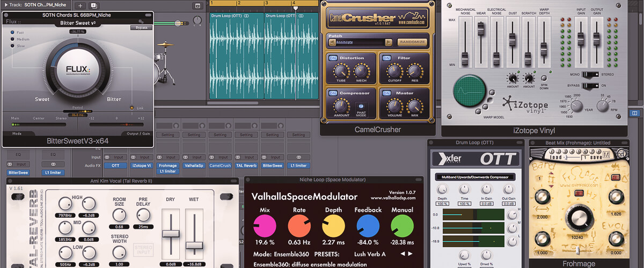The width and height of the screenshot is (644, 268).
Task: Click the TAL Reverb audio FX slot
Action: tap(247, 166)
